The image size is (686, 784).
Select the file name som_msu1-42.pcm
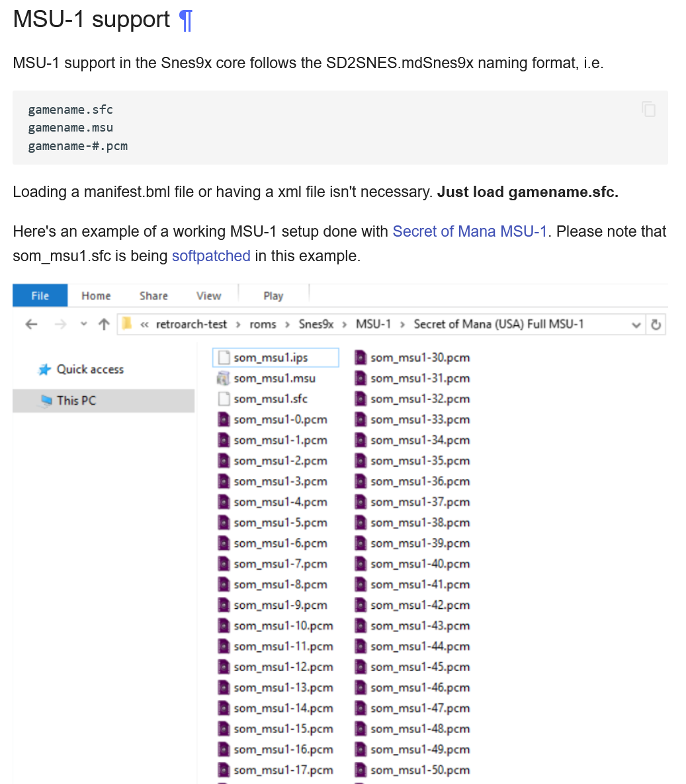pos(420,605)
